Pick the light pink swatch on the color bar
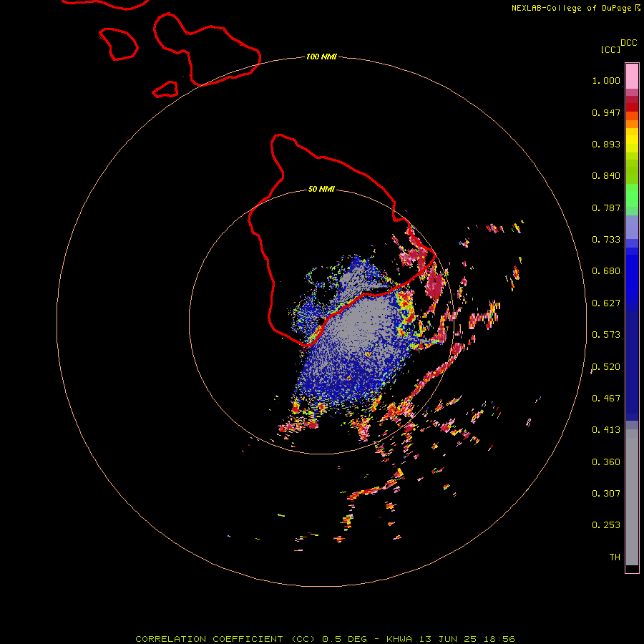 tap(632, 77)
